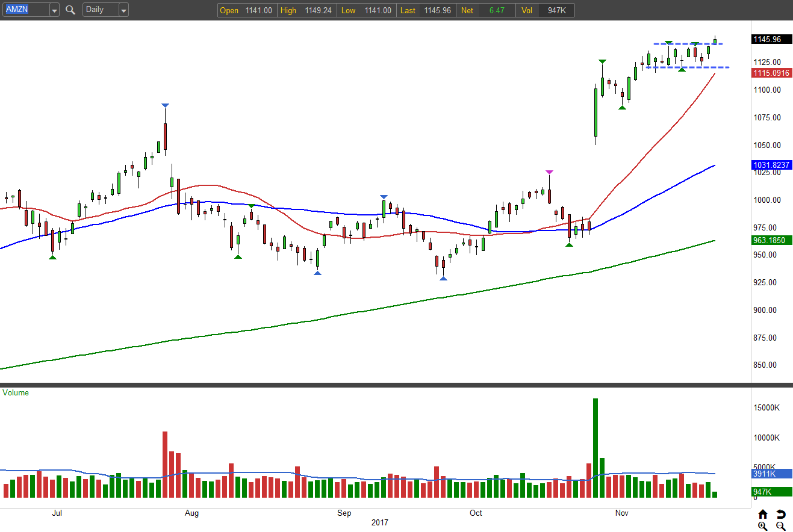793x532 pixels.
Task: Zoom in using the plus magnifier icon
Action: (x=763, y=526)
